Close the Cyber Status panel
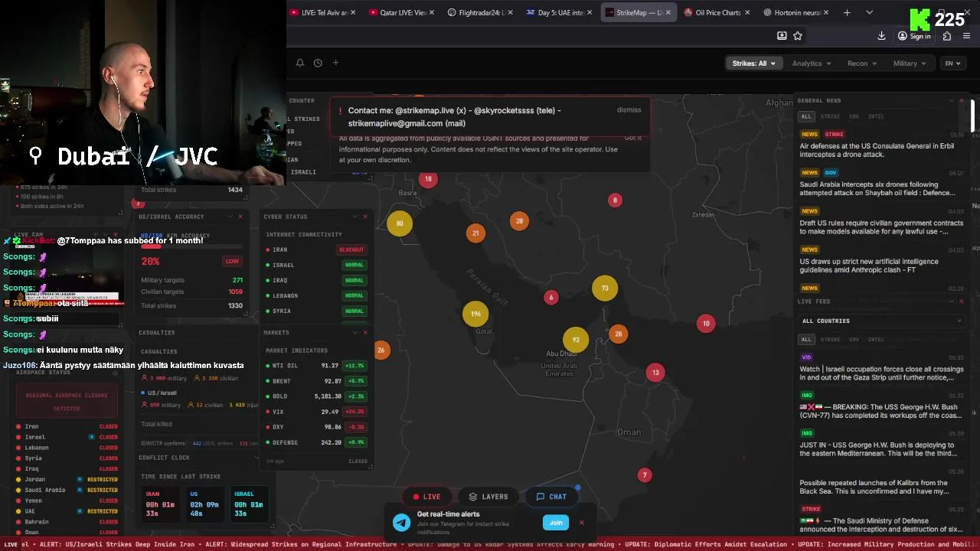The height and width of the screenshot is (551, 980). point(365,217)
